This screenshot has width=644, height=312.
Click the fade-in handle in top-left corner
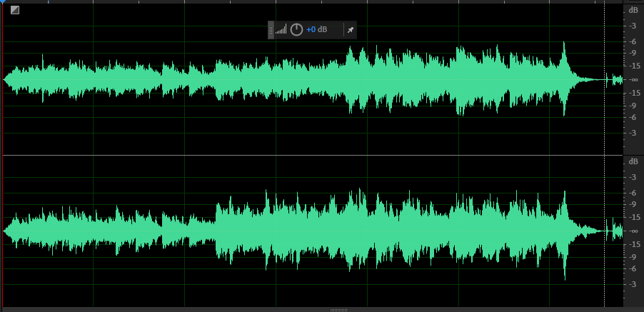pyautogui.click(x=15, y=10)
